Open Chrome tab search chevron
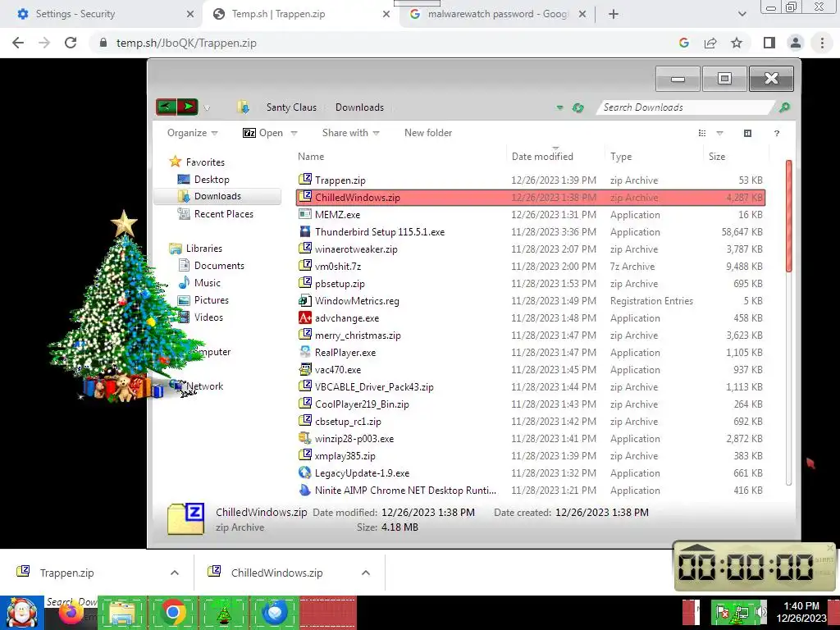Screen dimensions: 840x630 742,14
